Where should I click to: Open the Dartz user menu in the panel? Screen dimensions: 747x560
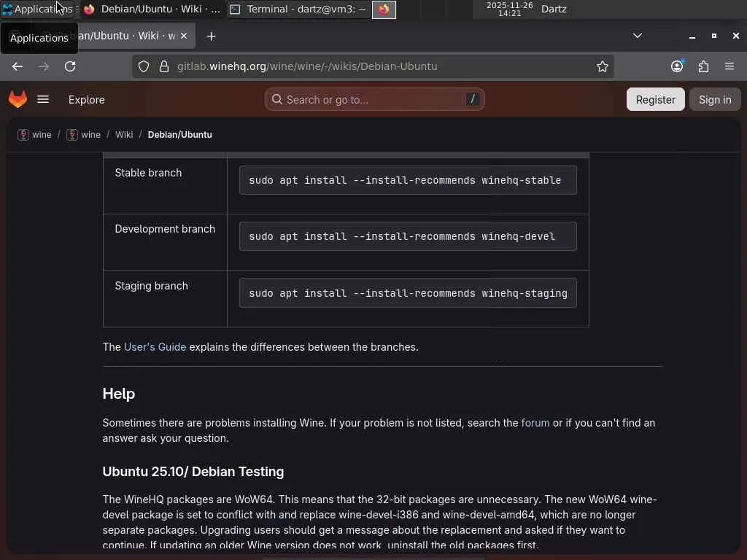(x=554, y=9)
